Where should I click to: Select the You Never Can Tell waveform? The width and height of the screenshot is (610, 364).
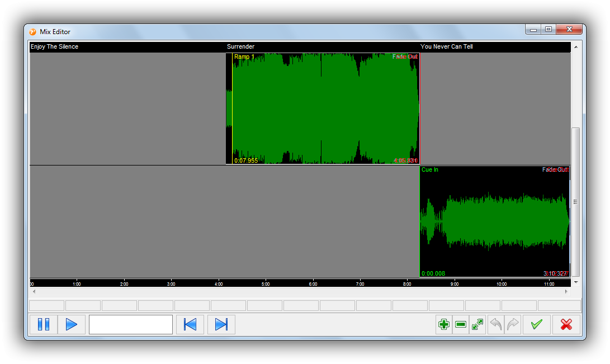coord(495,221)
